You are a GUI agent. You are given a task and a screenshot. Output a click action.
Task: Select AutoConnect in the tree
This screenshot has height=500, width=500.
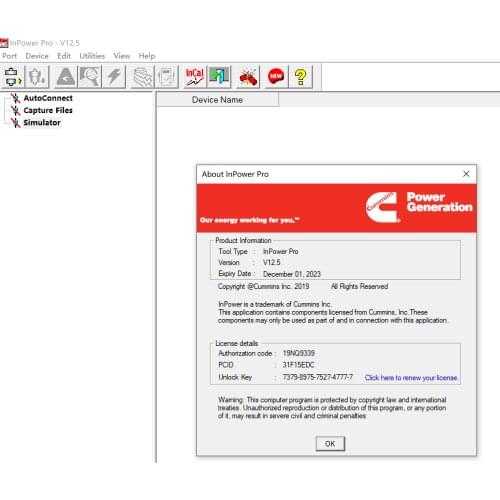tap(48, 98)
